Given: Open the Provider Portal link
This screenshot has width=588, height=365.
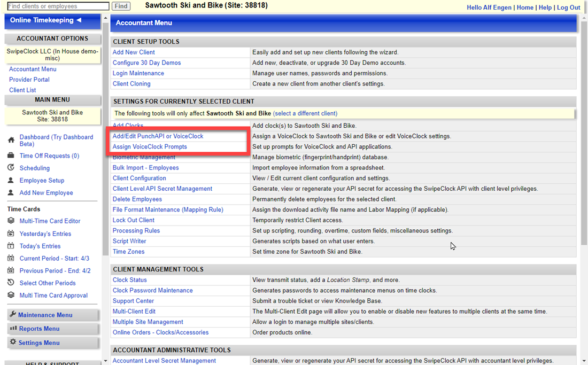Looking at the screenshot, I should (x=29, y=80).
